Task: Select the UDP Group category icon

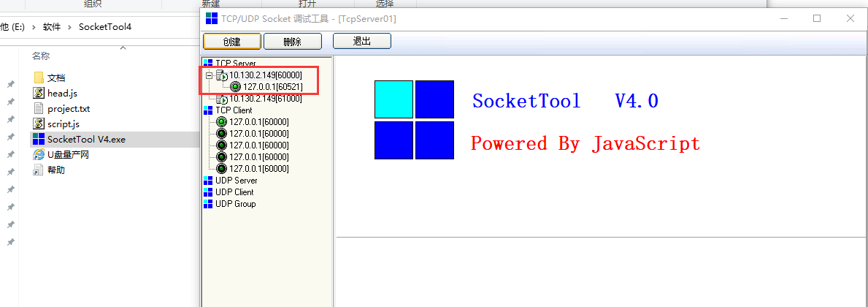Action: (x=208, y=204)
